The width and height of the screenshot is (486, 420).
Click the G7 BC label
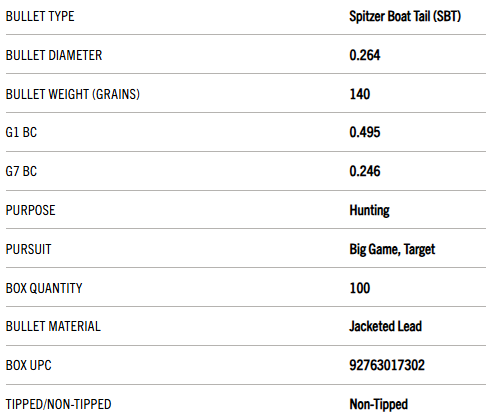tap(21, 172)
